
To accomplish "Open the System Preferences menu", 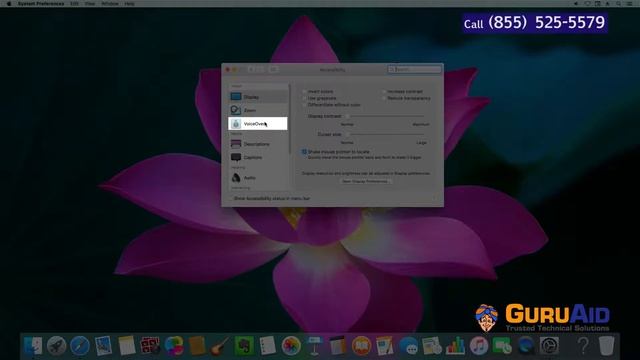I will tap(41, 3).
